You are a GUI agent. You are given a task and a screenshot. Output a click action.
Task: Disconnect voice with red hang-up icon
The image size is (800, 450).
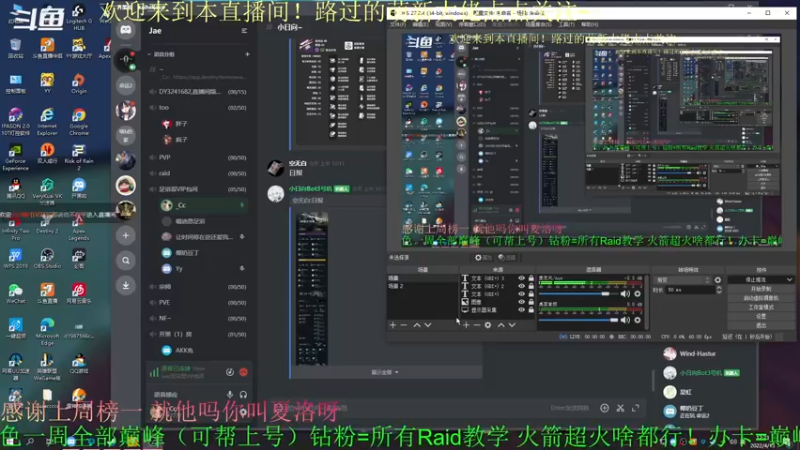tap(243, 372)
